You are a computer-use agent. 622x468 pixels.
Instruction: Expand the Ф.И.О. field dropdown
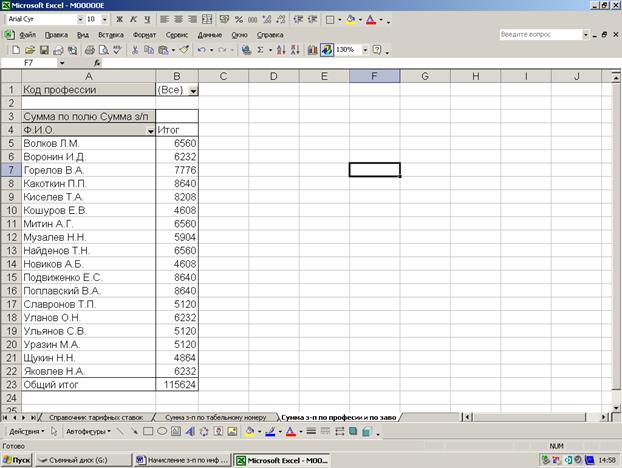(151, 131)
